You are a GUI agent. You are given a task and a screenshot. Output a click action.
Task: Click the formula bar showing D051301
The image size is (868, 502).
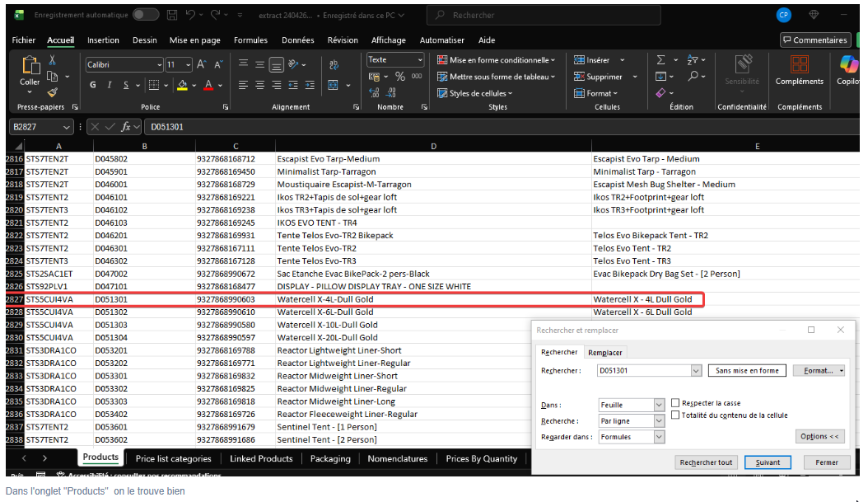[501, 127]
